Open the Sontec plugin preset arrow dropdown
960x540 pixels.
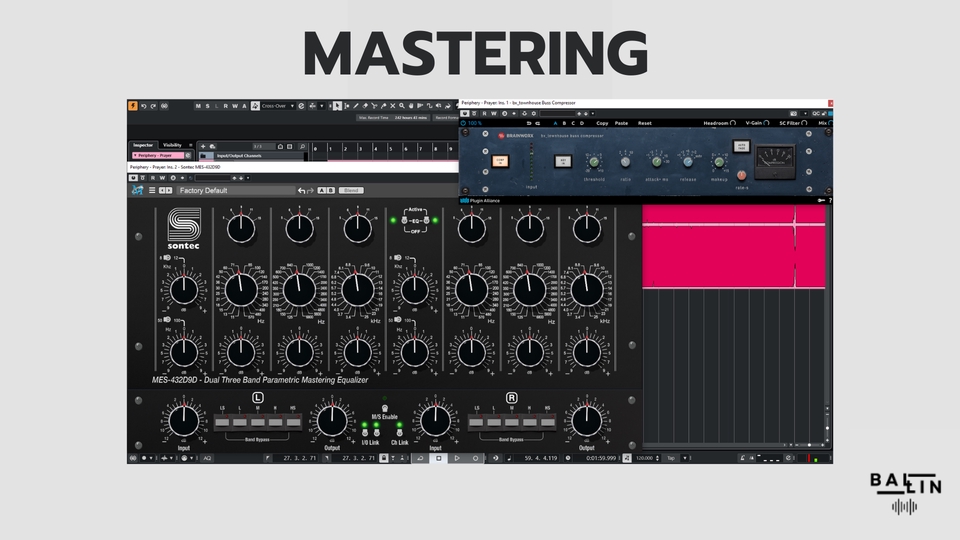tap(248, 178)
